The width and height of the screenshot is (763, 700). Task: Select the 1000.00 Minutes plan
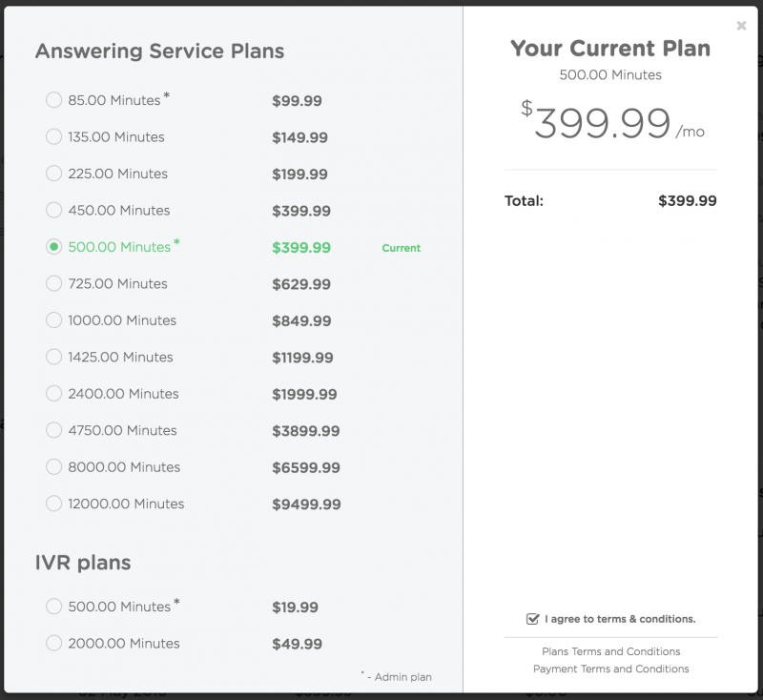tap(54, 320)
